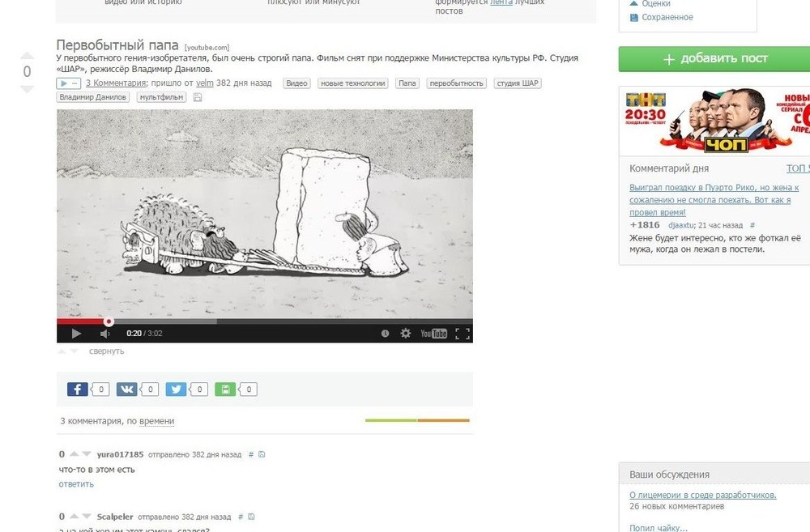
Task: Share the post on VK
Action: point(126,389)
